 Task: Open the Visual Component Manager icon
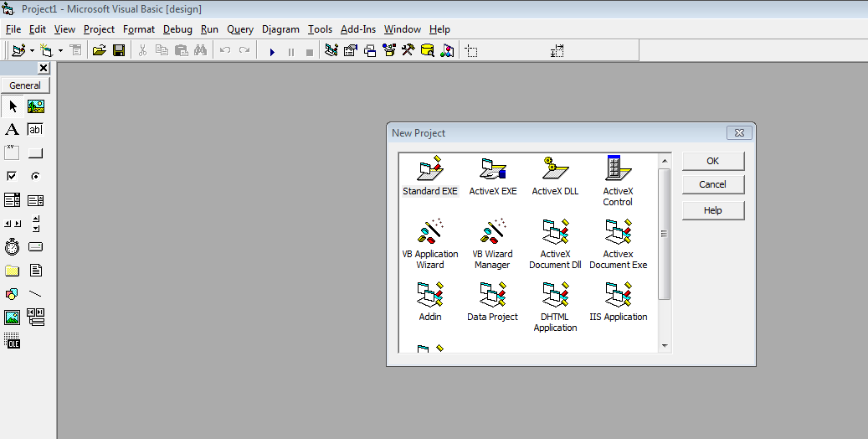[x=447, y=51]
